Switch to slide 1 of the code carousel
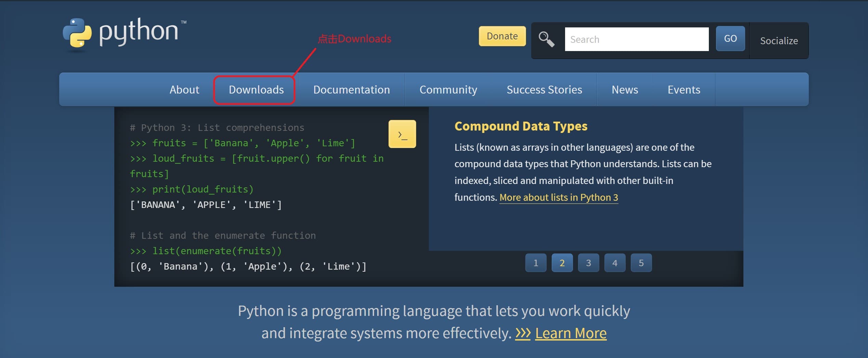This screenshot has height=358, width=868. 536,263
